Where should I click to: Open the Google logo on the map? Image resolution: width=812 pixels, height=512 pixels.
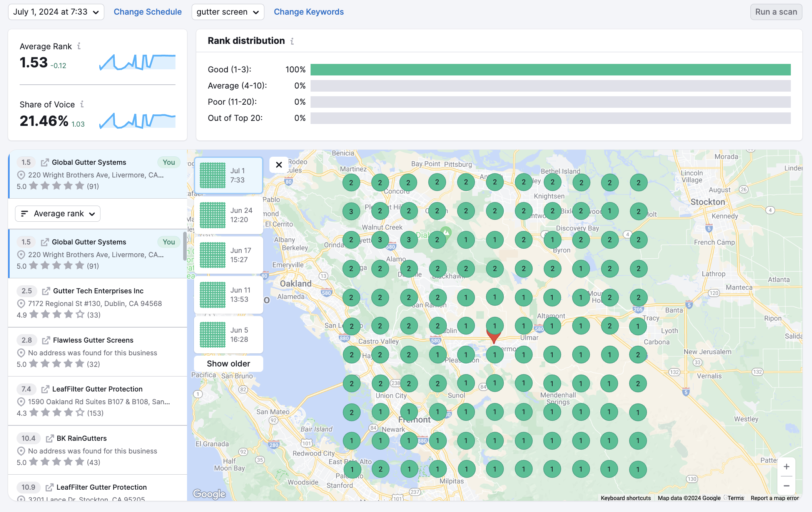tap(209, 494)
